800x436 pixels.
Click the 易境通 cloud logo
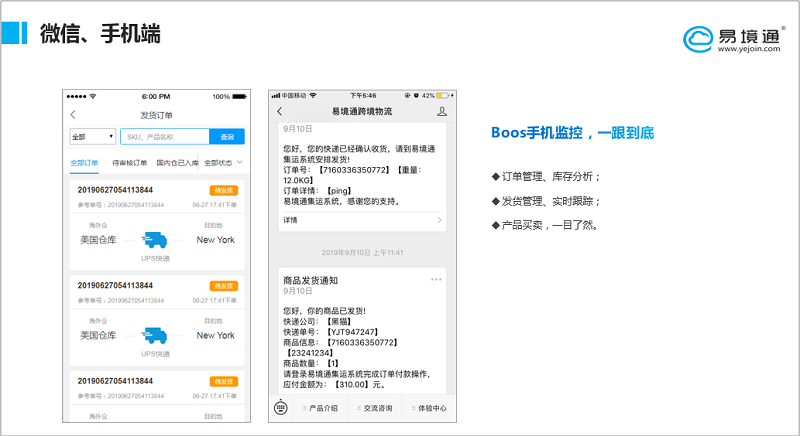700,38
